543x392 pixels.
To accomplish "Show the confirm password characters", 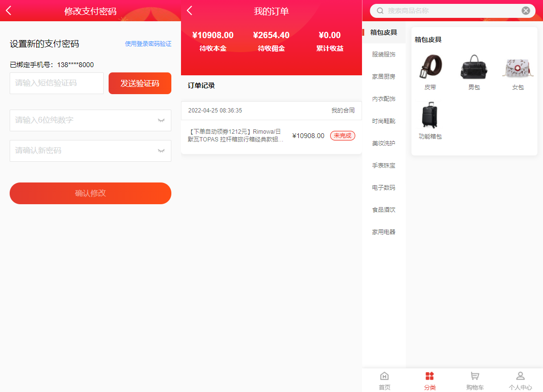I will tap(161, 151).
